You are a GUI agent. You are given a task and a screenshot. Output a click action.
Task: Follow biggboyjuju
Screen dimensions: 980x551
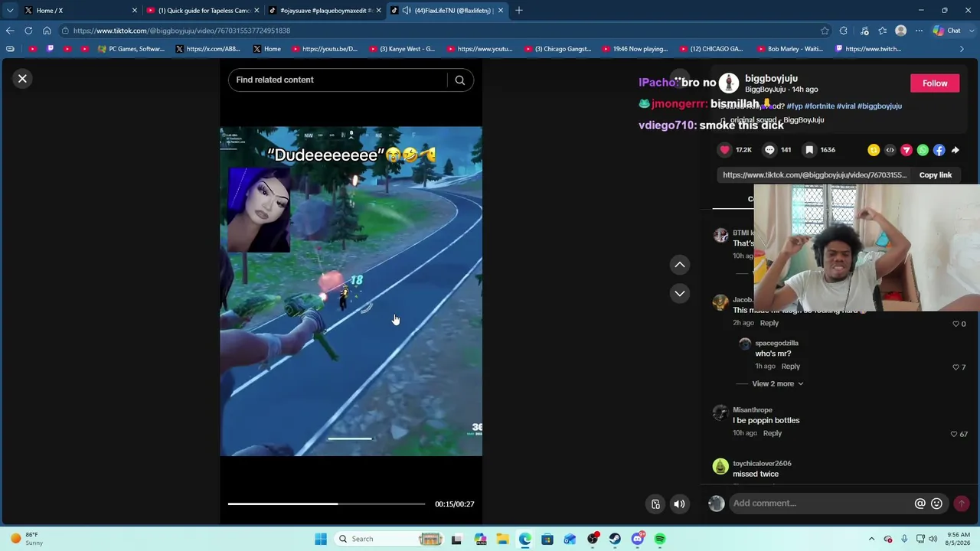tap(935, 83)
